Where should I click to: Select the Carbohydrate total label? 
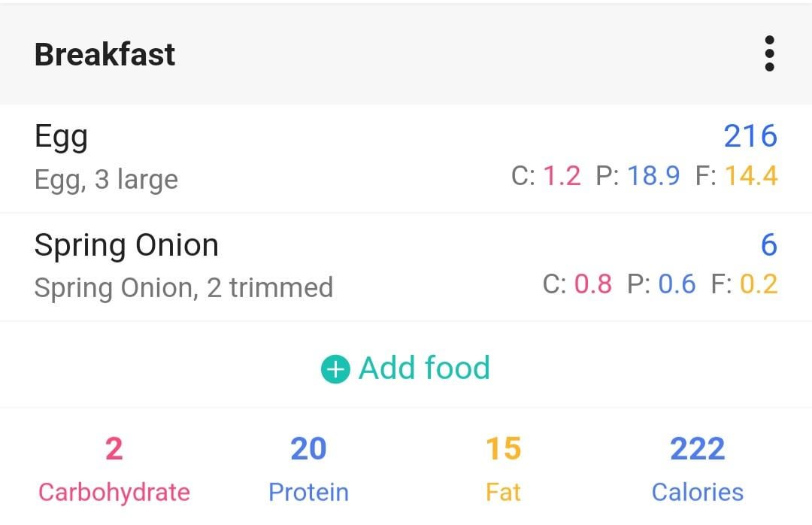point(114,492)
